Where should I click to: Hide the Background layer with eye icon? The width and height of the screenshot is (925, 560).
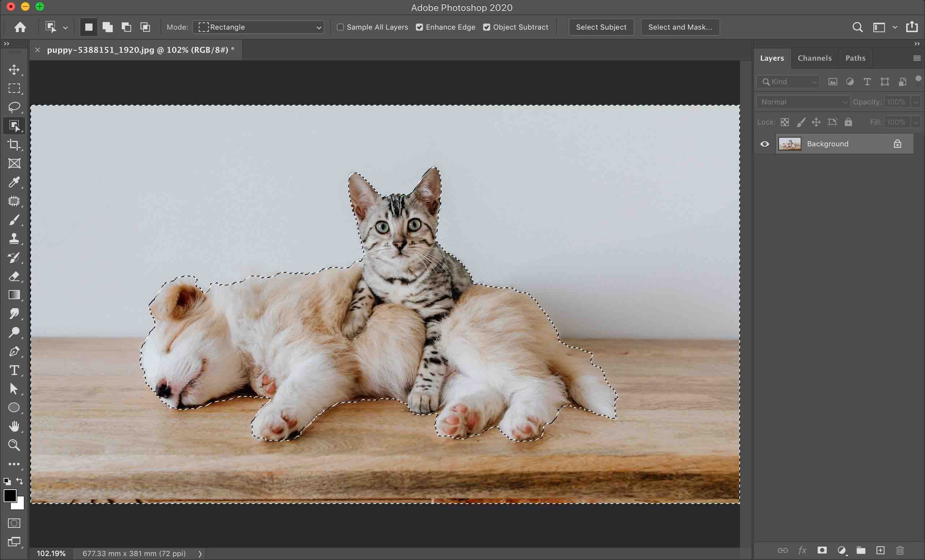[x=765, y=144]
